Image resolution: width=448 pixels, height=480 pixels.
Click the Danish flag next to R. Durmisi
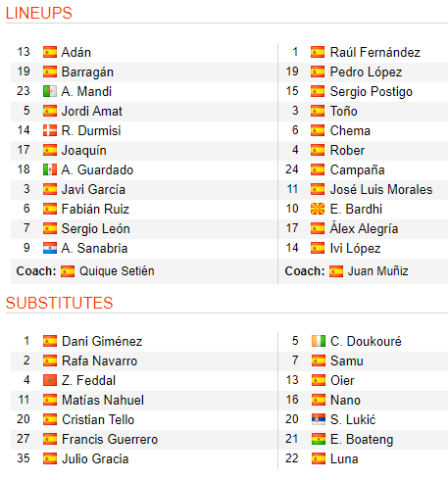point(50,130)
